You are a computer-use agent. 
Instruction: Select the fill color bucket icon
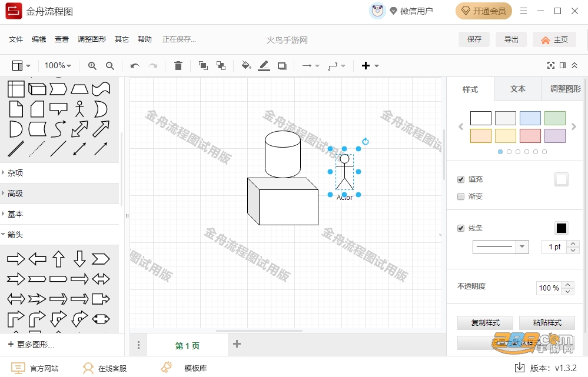pos(246,66)
